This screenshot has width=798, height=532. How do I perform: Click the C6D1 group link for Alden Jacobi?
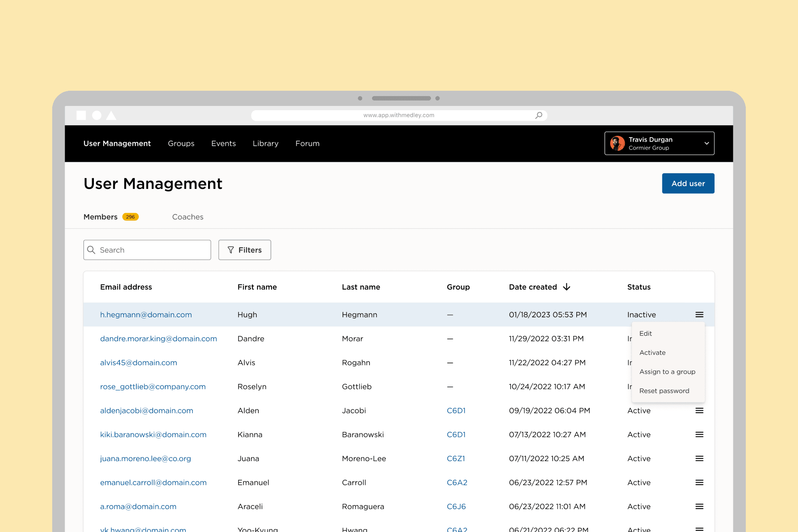coord(457,410)
